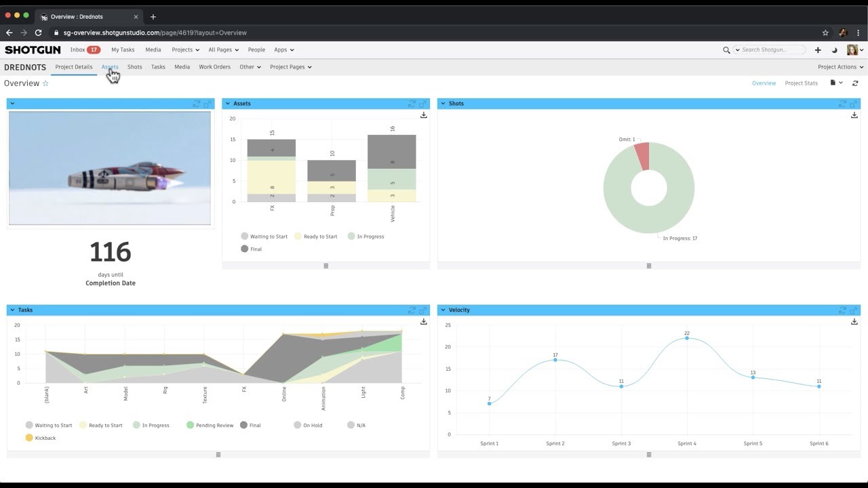Go to My Tasks menu
868x488 pixels.
(x=123, y=50)
